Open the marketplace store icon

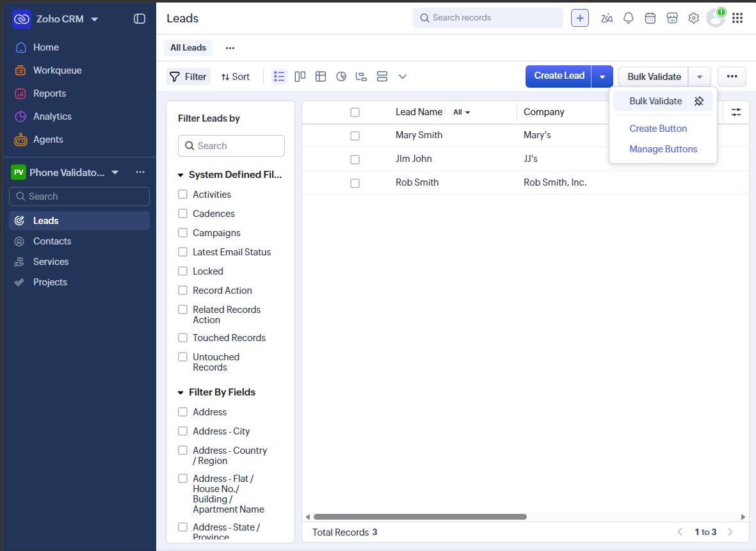click(x=672, y=19)
